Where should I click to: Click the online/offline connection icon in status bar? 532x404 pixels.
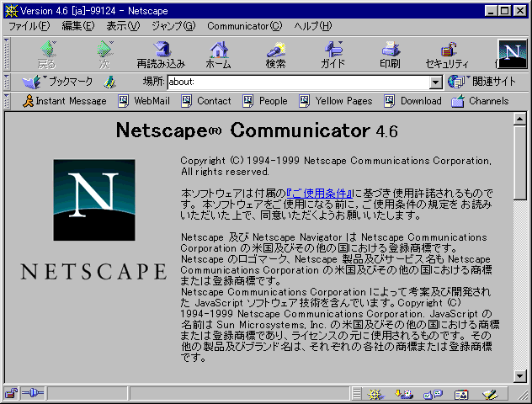[33, 394]
